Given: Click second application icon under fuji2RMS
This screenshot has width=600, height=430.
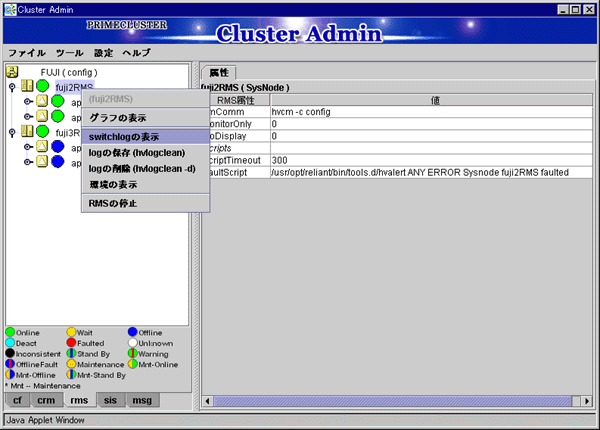Looking at the screenshot, I should (x=42, y=116).
